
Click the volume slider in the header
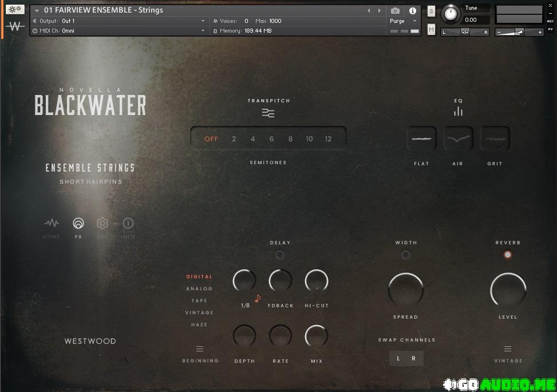[x=519, y=32]
